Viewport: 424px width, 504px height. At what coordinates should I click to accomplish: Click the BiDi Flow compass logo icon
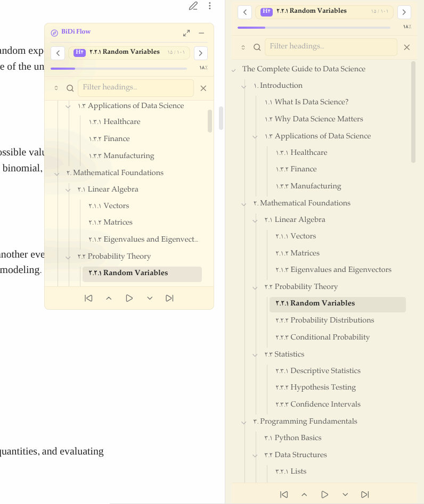(x=54, y=32)
